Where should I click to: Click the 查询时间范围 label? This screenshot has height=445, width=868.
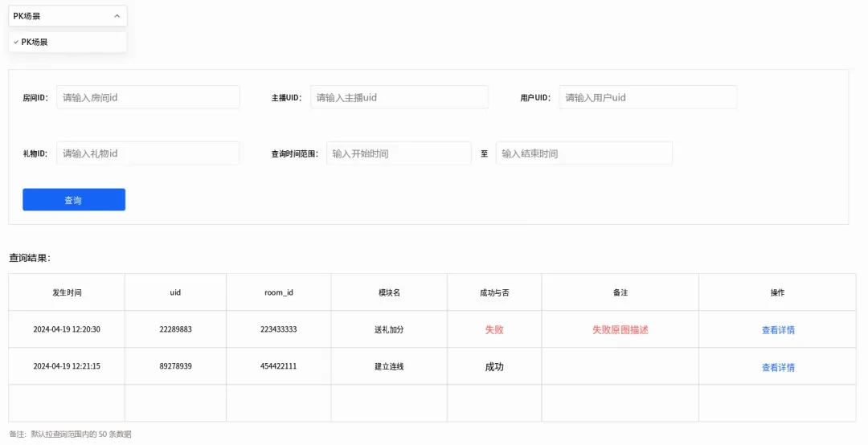(294, 154)
